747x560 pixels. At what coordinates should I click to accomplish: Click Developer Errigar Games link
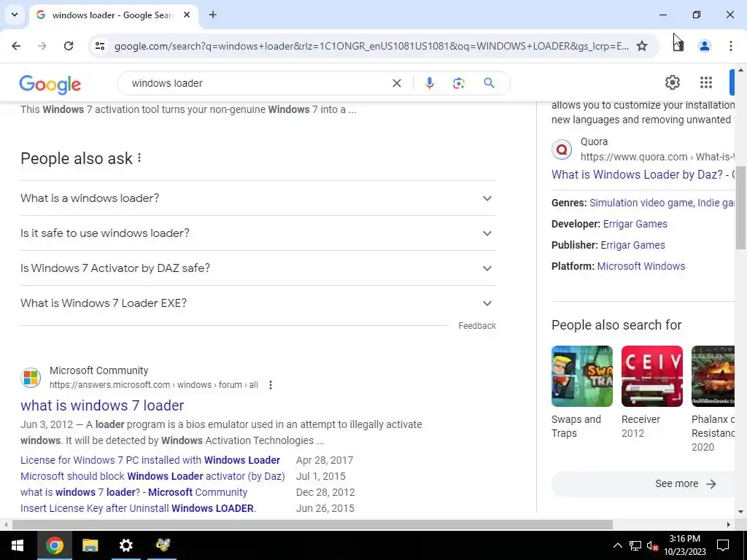coord(635,224)
